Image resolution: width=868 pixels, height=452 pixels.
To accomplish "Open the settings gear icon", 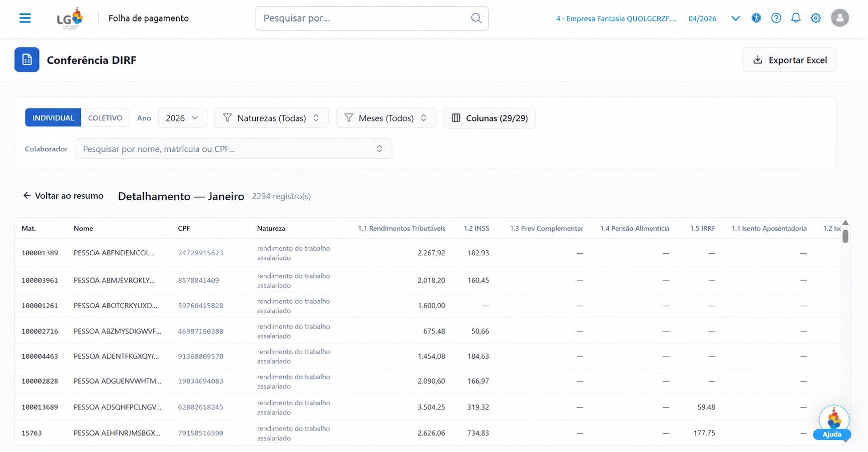I will pos(816,18).
